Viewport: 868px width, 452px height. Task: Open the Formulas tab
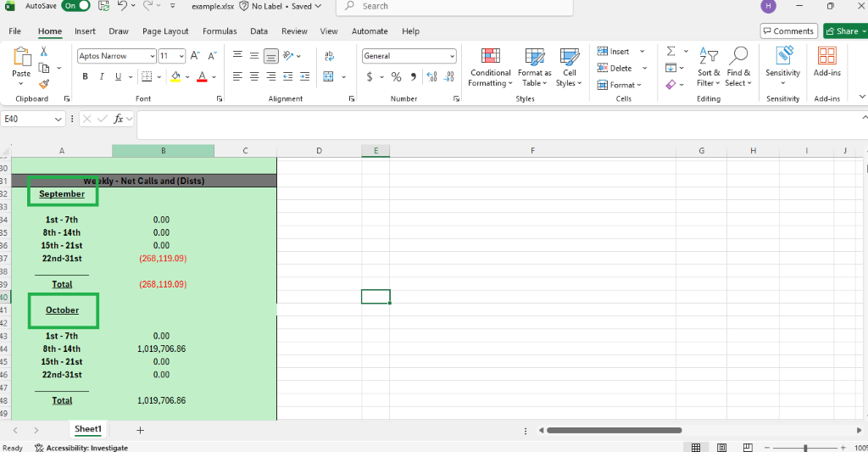(220, 31)
